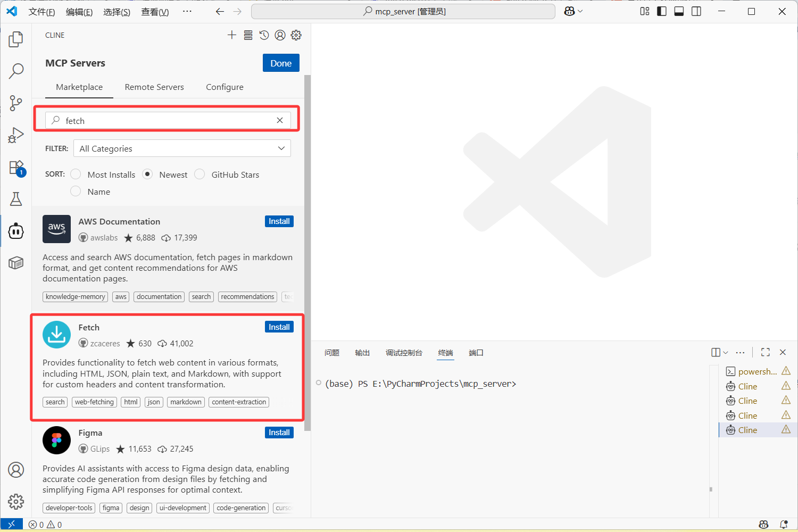The image size is (798, 532).
Task: Open zcaceres GitHub author link
Action: [99, 343]
